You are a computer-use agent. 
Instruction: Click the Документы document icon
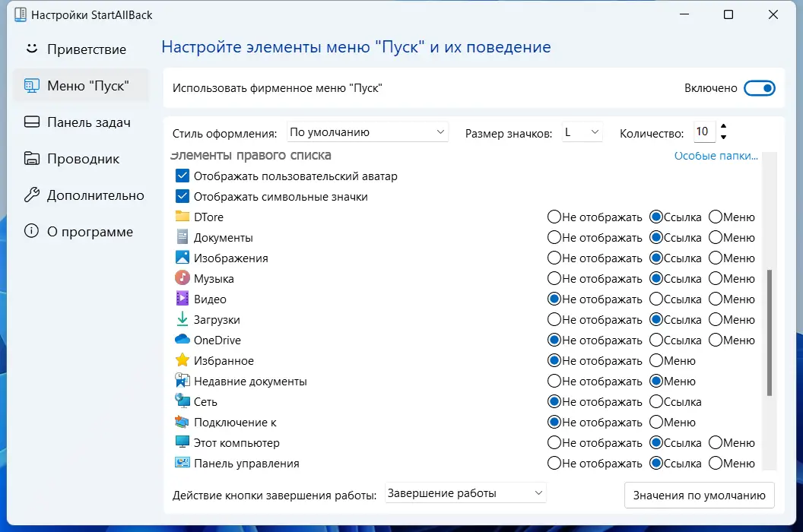point(182,237)
